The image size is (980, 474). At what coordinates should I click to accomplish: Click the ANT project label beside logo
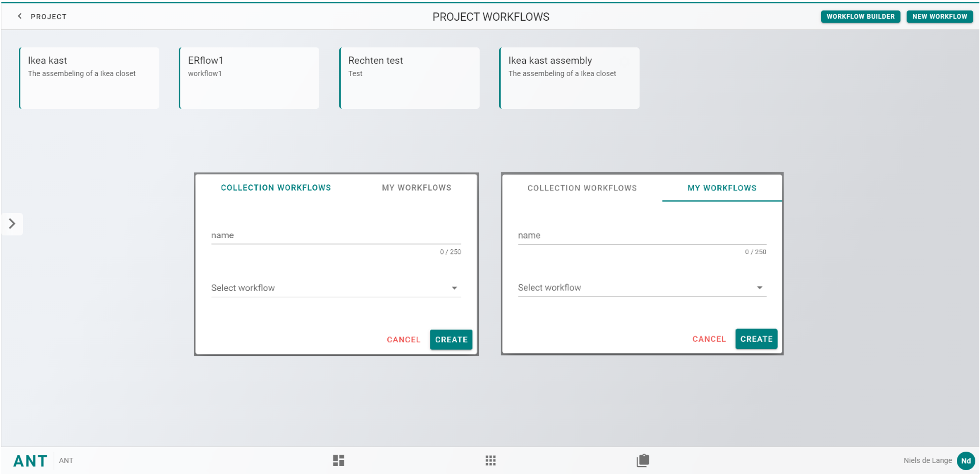[66, 461]
